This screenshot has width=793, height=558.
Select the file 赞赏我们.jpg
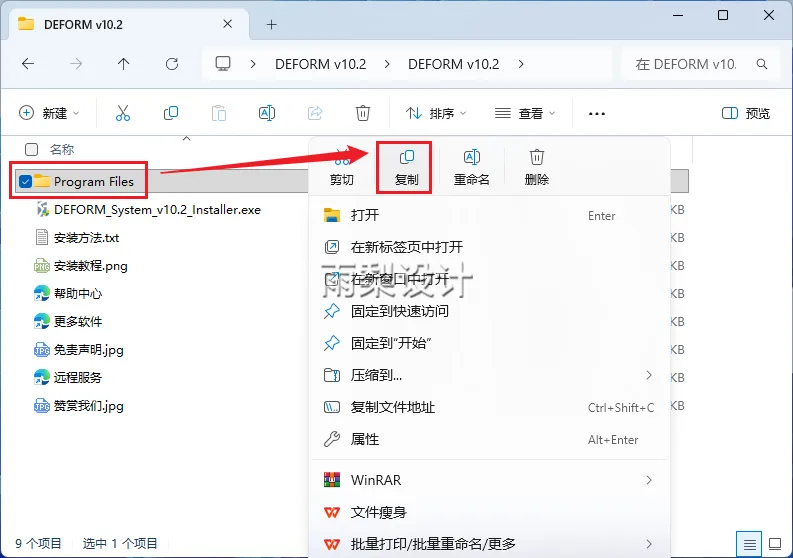pos(89,406)
